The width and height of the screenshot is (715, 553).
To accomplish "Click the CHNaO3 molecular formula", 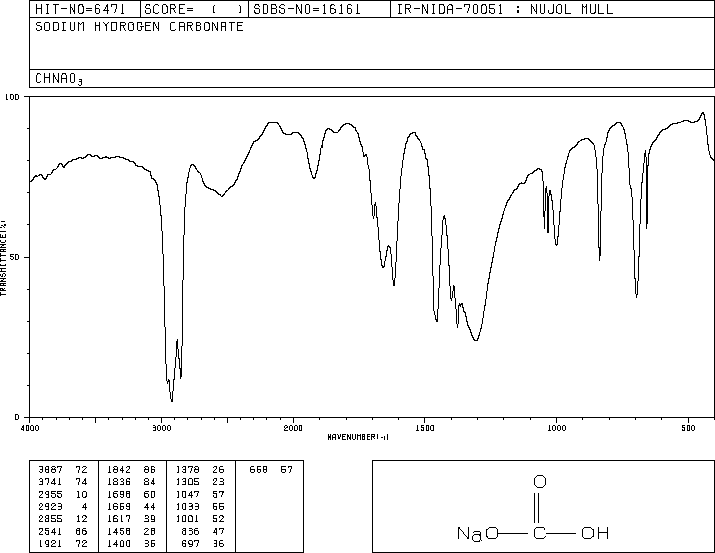I will 59,79.
